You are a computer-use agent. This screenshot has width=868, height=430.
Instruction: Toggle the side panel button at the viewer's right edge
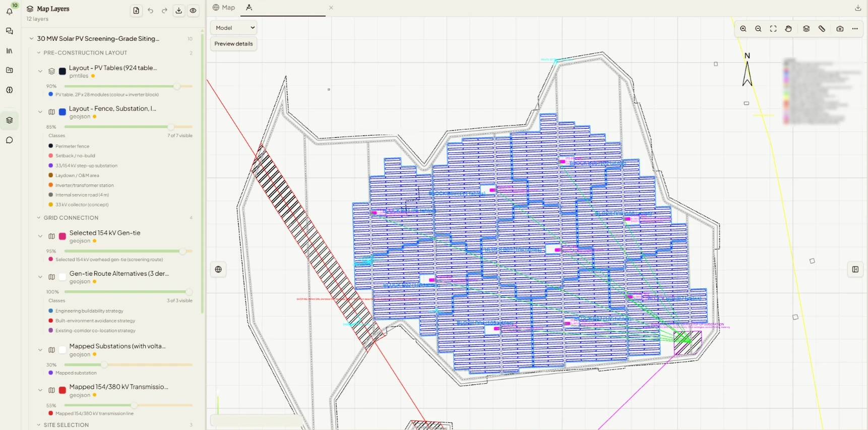click(x=855, y=269)
